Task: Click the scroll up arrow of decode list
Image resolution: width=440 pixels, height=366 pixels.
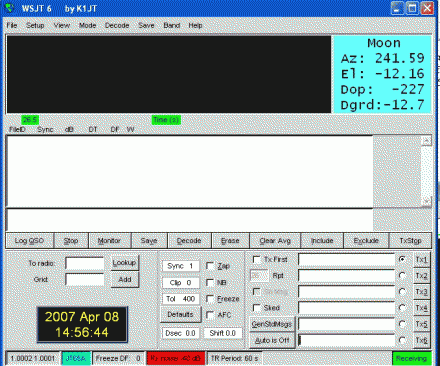Action: (426, 141)
